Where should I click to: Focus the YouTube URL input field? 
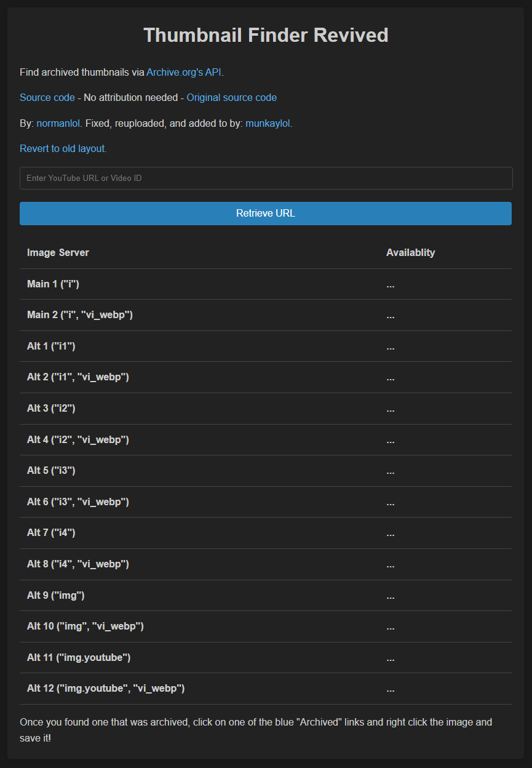(x=265, y=178)
